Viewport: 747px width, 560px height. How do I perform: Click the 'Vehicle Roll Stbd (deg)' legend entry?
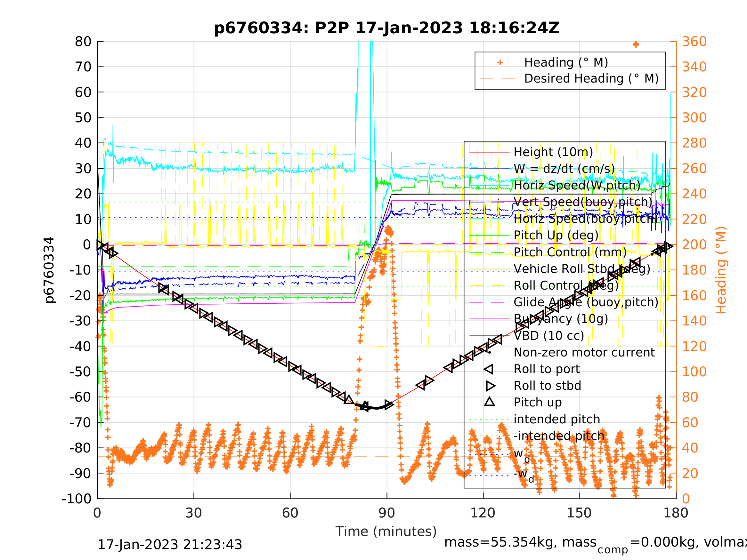582,269
